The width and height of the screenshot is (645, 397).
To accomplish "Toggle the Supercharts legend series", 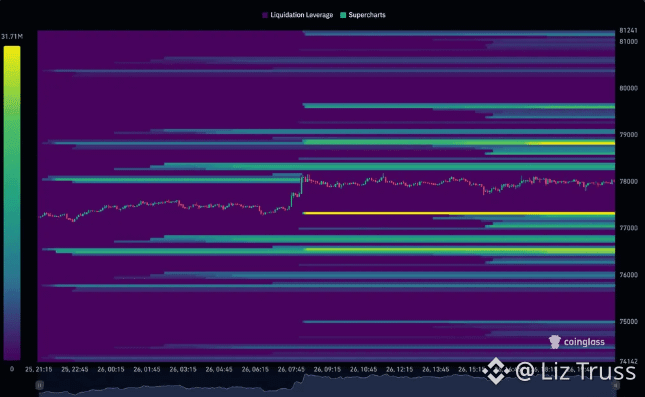I will pos(363,15).
